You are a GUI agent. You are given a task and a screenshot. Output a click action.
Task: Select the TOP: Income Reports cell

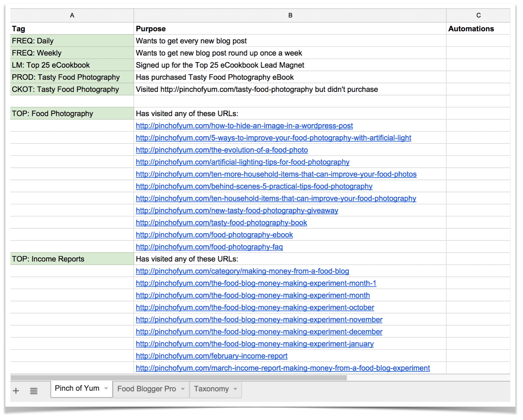coord(72,259)
